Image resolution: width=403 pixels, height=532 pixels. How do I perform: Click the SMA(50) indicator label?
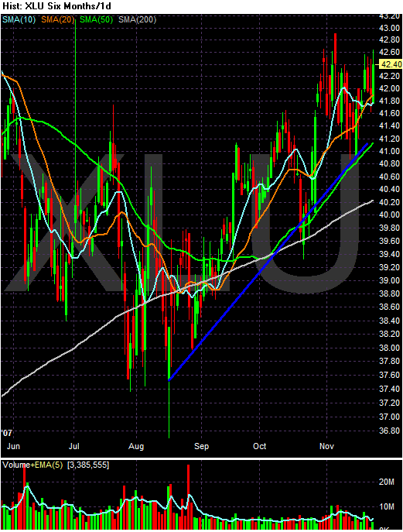[x=96, y=19]
